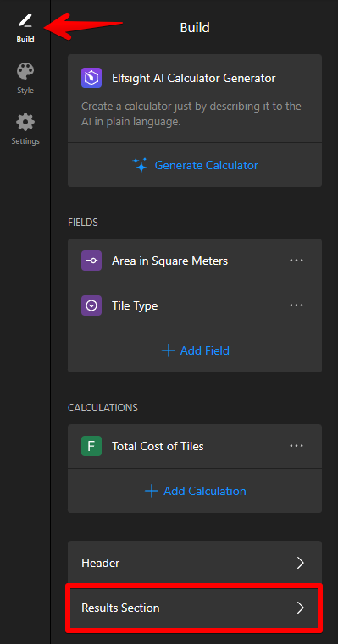Expand the Results Section chevron

pos(301,608)
